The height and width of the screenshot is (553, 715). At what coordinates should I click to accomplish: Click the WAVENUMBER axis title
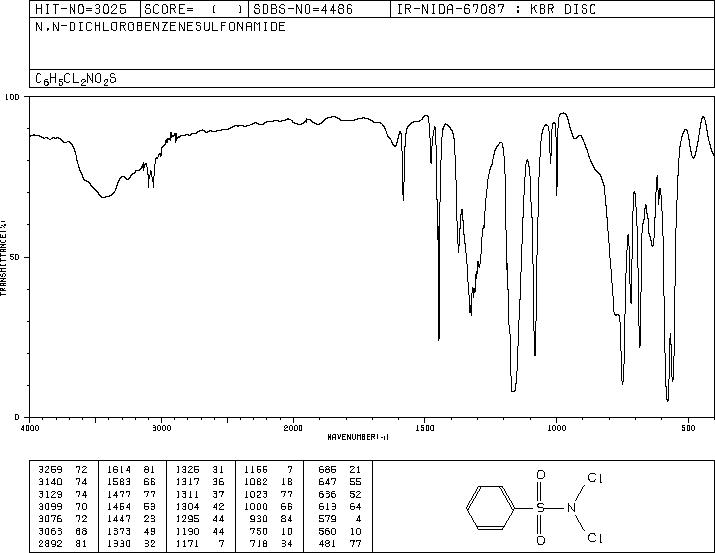coord(358,437)
